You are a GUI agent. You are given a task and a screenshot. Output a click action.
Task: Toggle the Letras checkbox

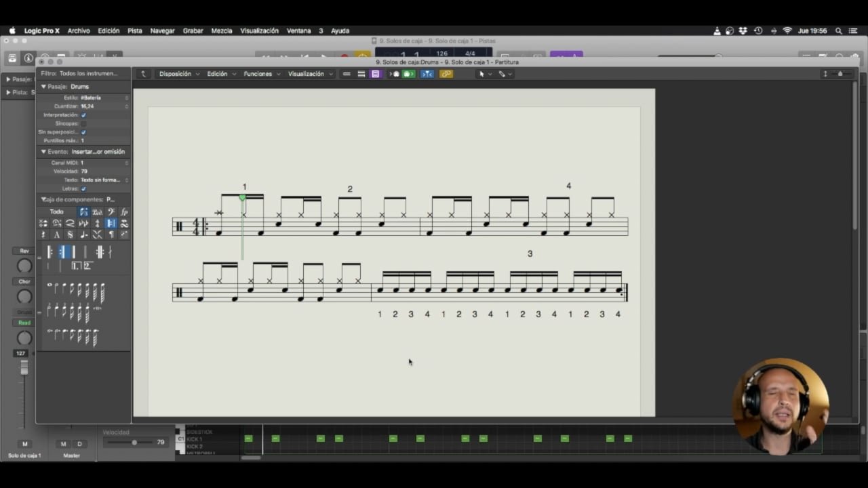point(83,188)
